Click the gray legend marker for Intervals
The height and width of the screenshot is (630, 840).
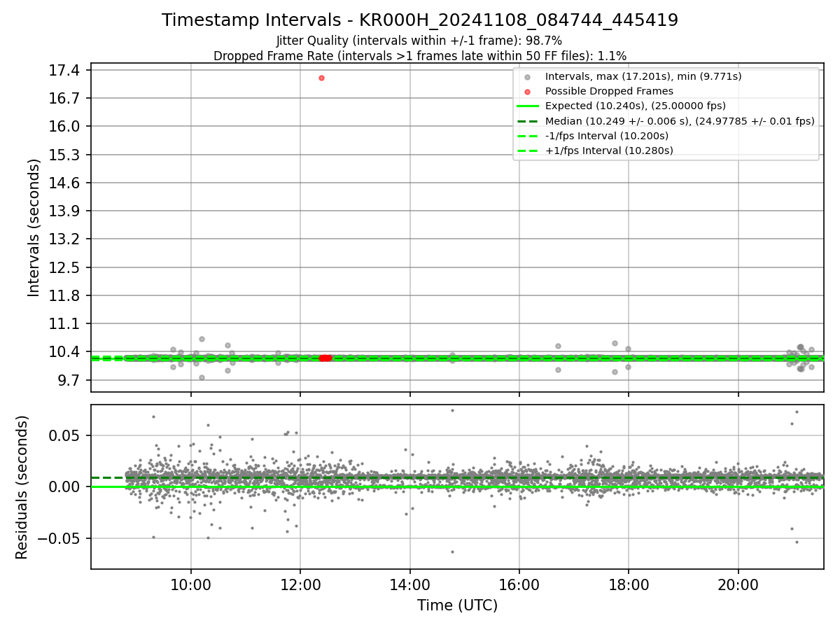528,77
